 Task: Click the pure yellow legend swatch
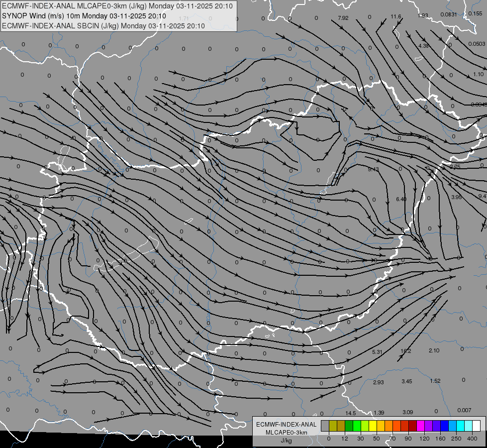373,426
